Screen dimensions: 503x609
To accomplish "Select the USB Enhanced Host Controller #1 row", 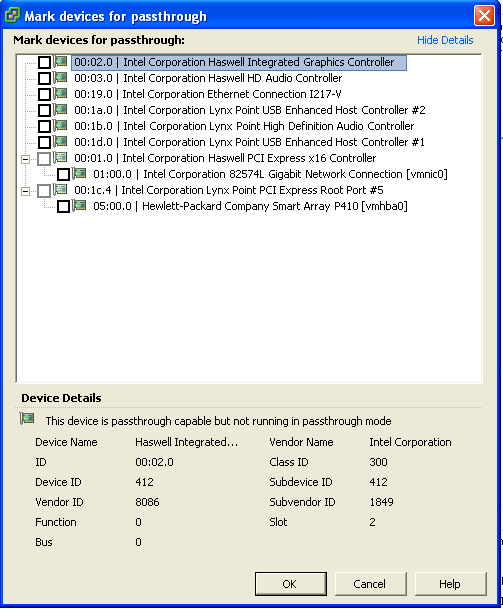I will click(x=249, y=142).
